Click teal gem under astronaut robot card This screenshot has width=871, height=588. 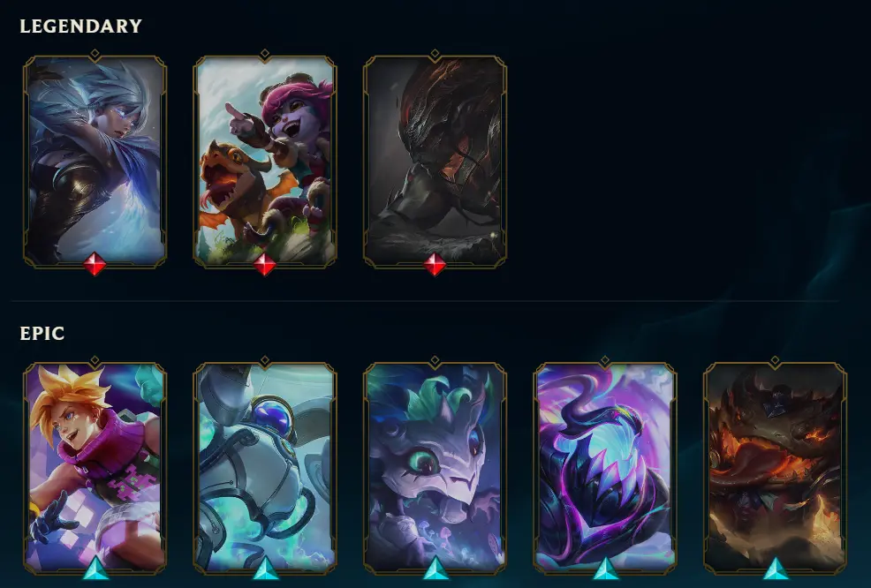(x=266, y=569)
